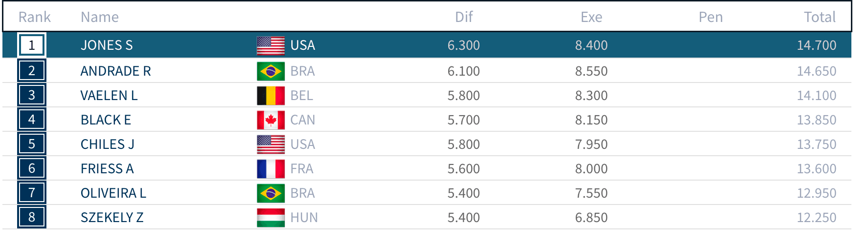
Task: Click the USA flag beside JONES S
Action: click(x=270, y=45)
